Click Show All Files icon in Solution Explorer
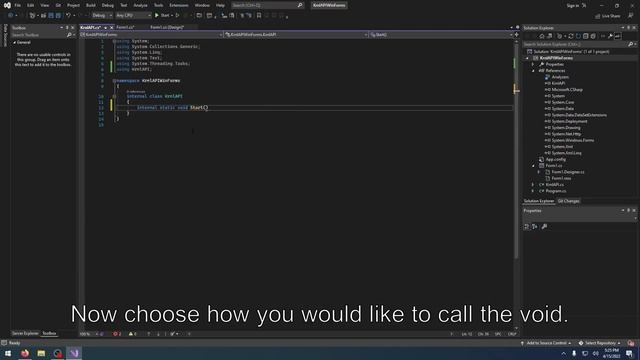This screenshot has height=360, width=640. pyautogui.click(x=593, y=36)
